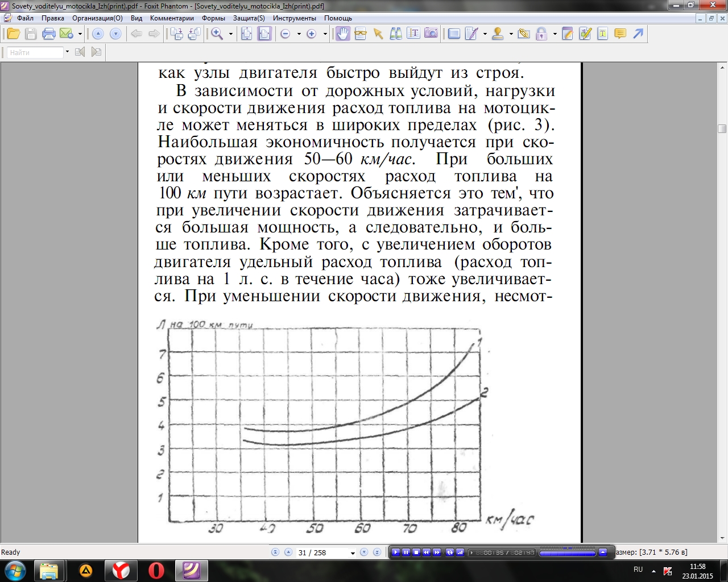Expand the Zoom tool dropdown arrow
Image resolution: width=728 pixels, height=582 pixels.
(230, 34)
